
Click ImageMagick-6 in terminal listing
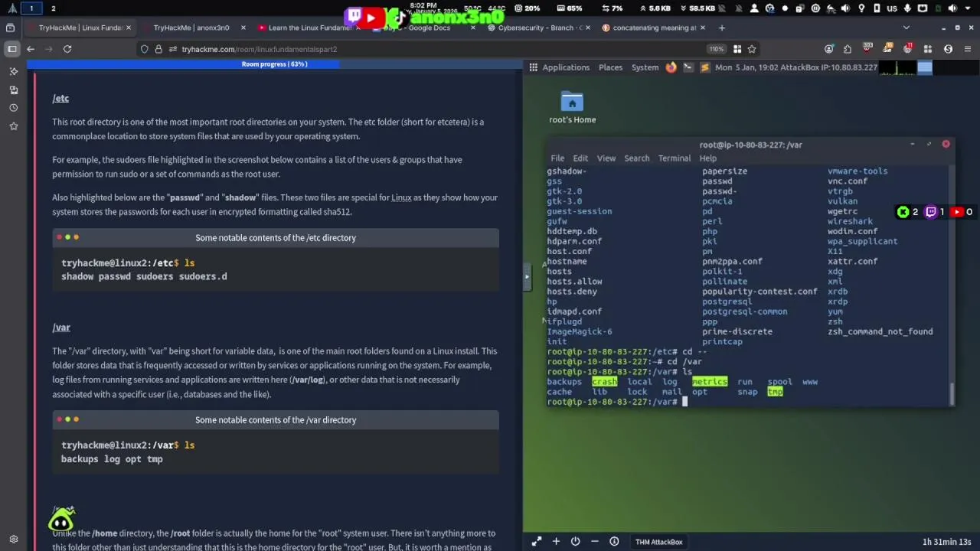point(579,331)
